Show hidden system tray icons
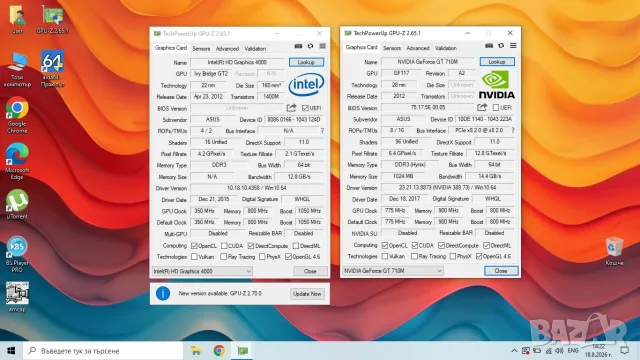This screenshot has height=360, width=640. click(x=514, y=351)
